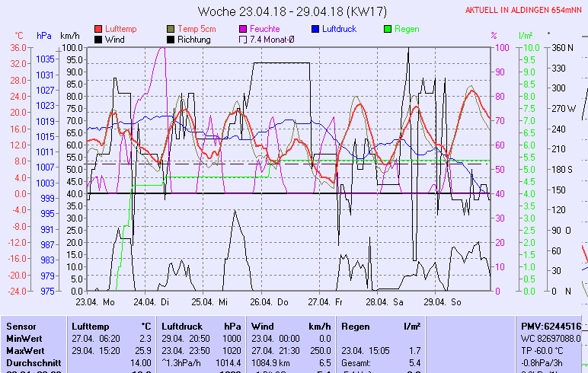
Task: Click the °C axis unit label
Action: (x=19, y=36)
